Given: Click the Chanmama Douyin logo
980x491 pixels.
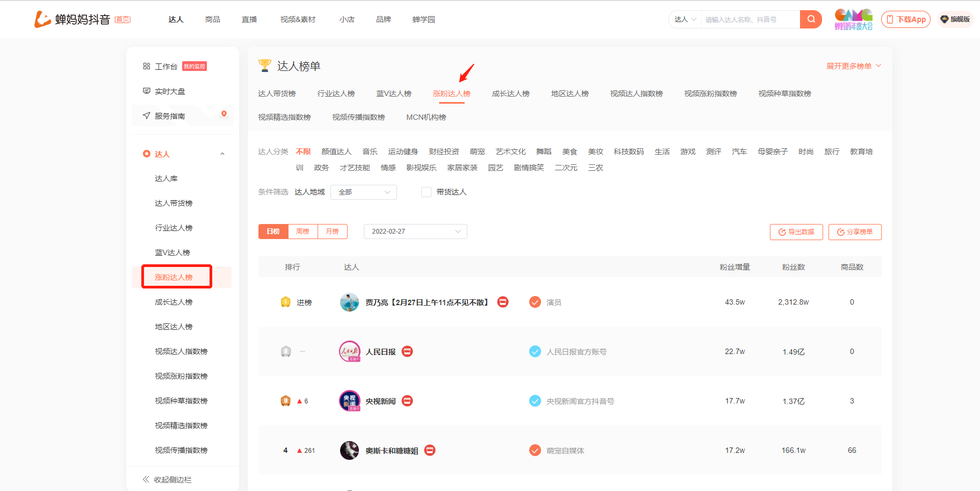Looking at the screenshot, I should 72,19.
